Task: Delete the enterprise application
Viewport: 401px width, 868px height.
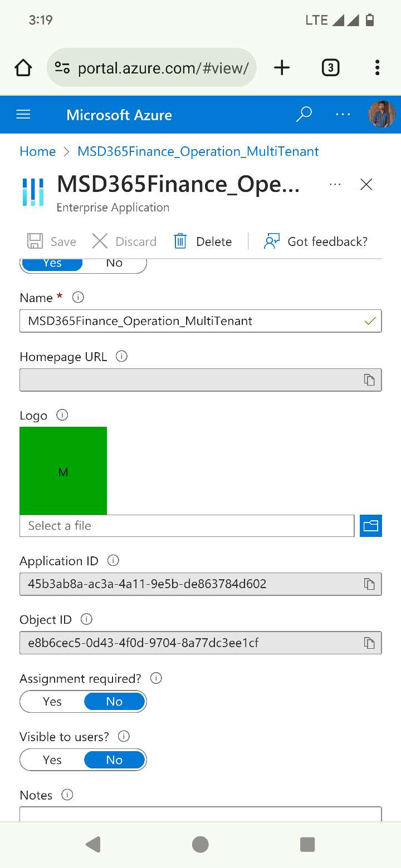Action: [203, 241]
